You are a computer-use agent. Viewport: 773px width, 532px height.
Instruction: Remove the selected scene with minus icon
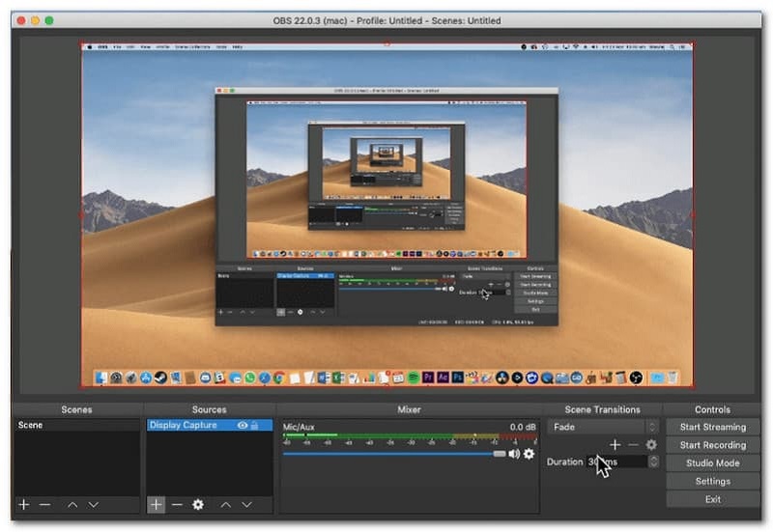[44, 504]
